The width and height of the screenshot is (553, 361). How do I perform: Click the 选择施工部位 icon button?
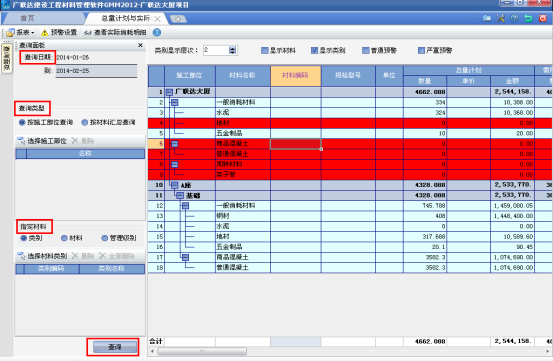point(21,141)
